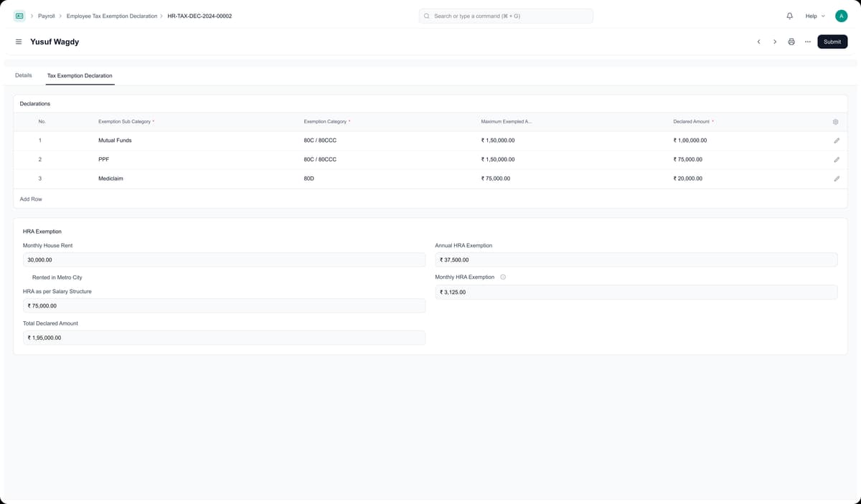Open the three-dot more actions menu
Screen dimensions: 861x504
(808, 42)
